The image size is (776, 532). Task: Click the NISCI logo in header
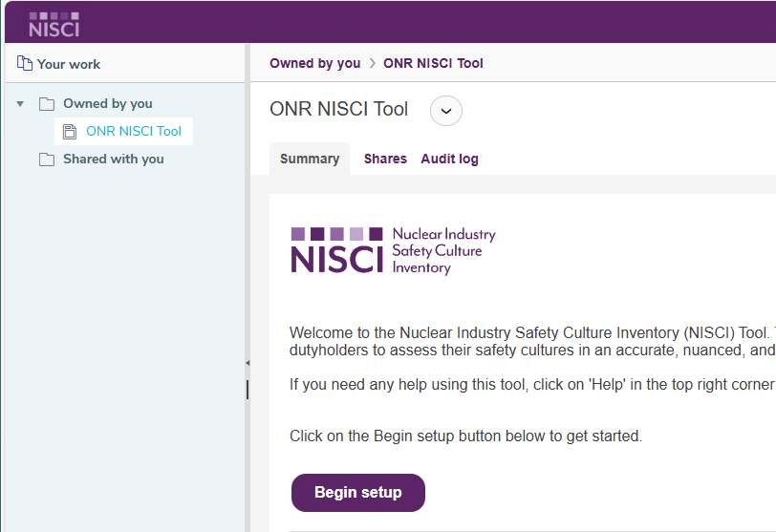(54, 25)
